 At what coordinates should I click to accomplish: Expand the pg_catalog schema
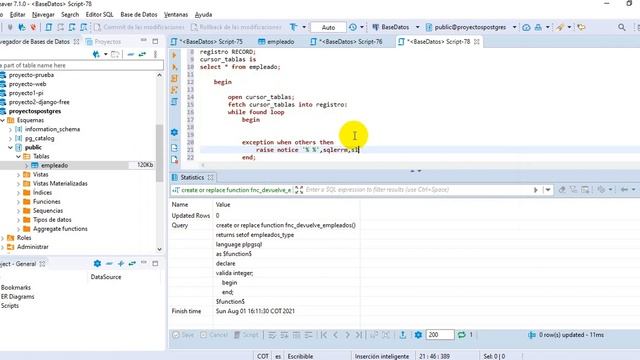pos(11,138)
